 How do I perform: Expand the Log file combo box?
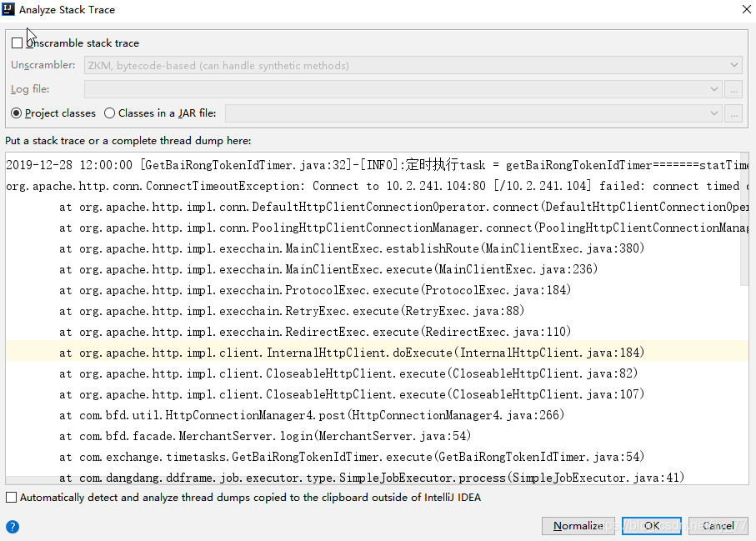(714, 89)
